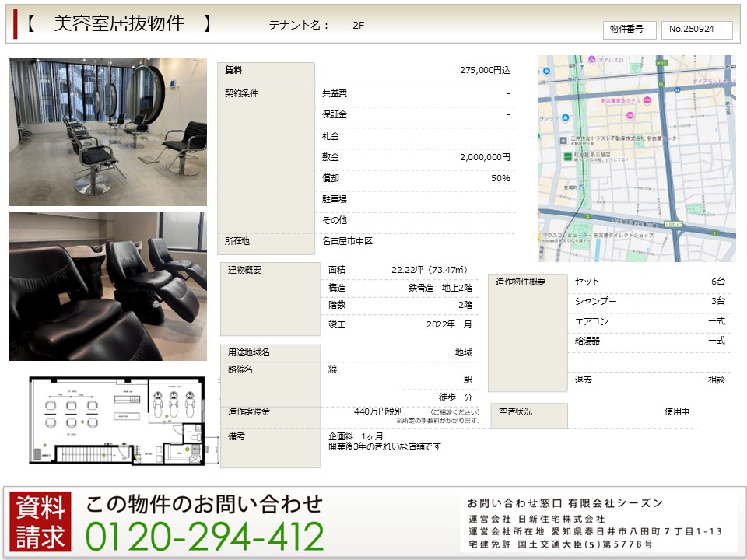The width and height of the screenshot is (747, 560).
Task: Open the shampoo chairs photo
Action: click(x=107, y=287)
